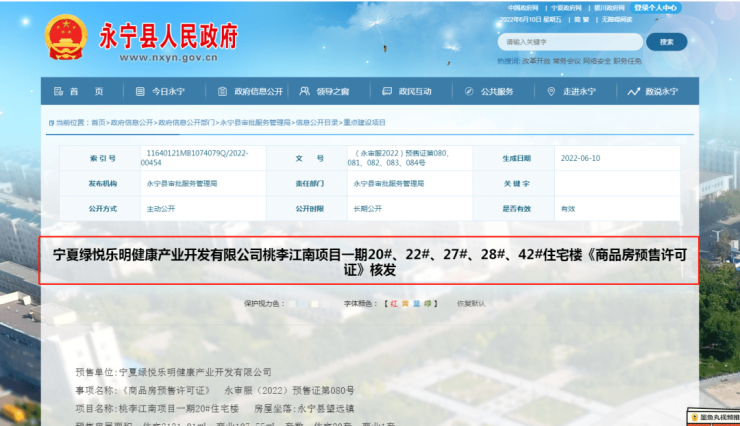Click the line 事项名称:《商品房预售许可证》

(x=215, y=391)
